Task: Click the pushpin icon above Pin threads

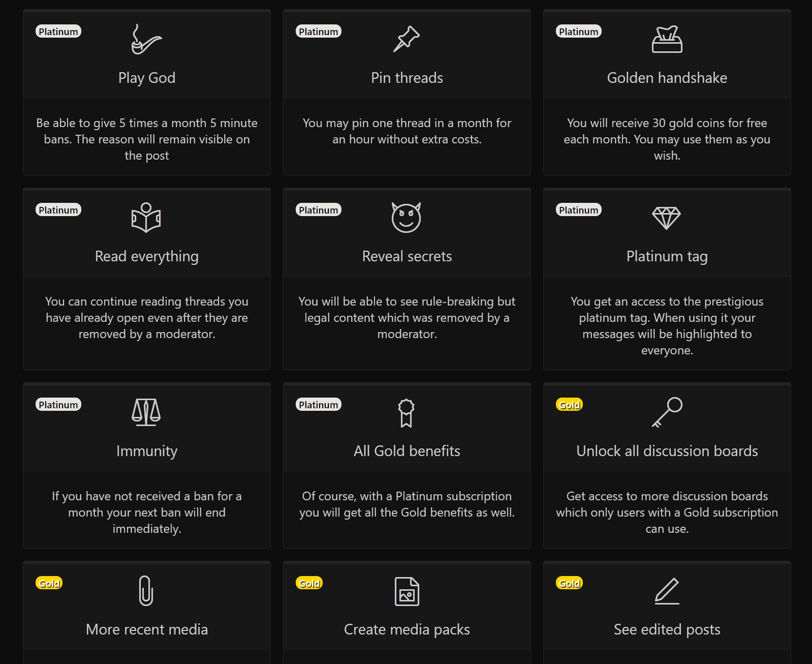Action: click(407, 39)
